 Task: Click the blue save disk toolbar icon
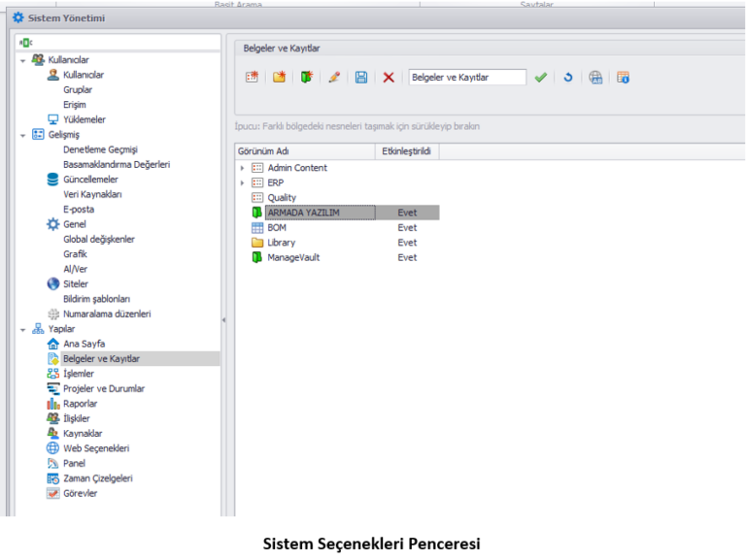pos(361,78)
